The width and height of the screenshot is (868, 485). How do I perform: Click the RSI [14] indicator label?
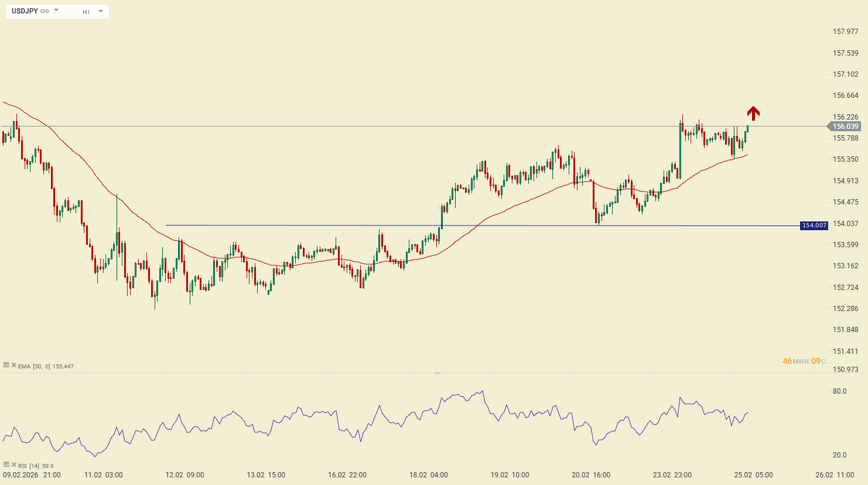point(29,466)
